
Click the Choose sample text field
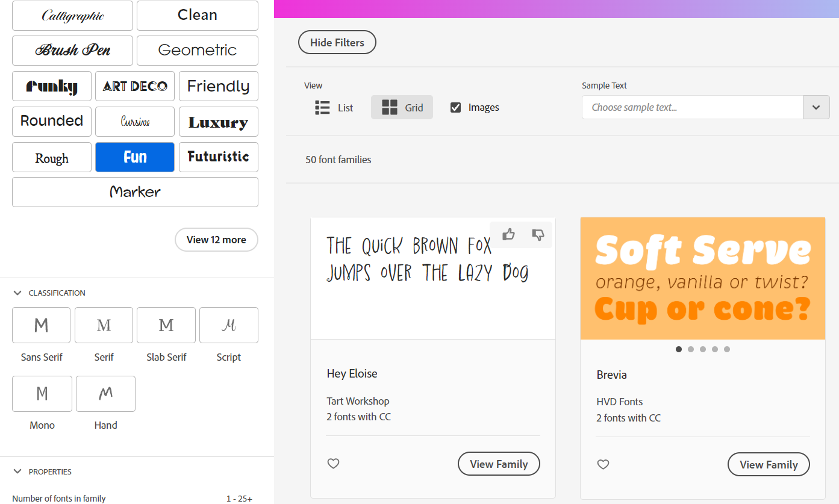click(x=692, y=107)
